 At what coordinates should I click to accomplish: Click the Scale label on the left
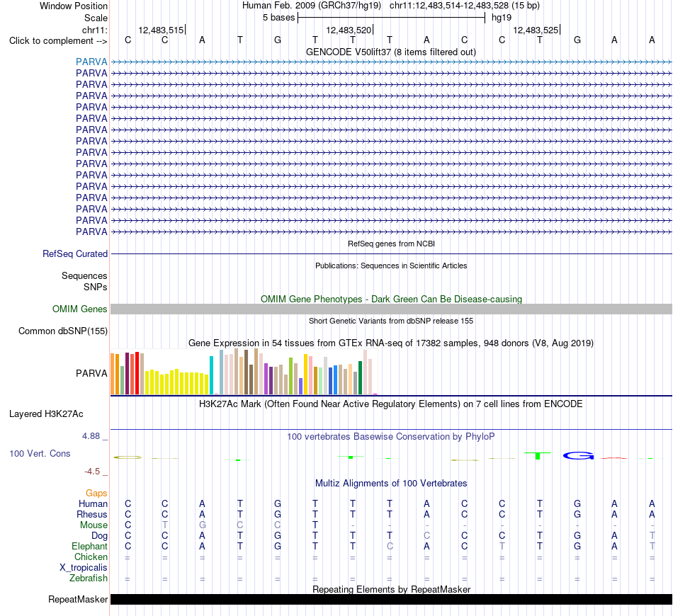pyautogui.click(x=96, y=18)
